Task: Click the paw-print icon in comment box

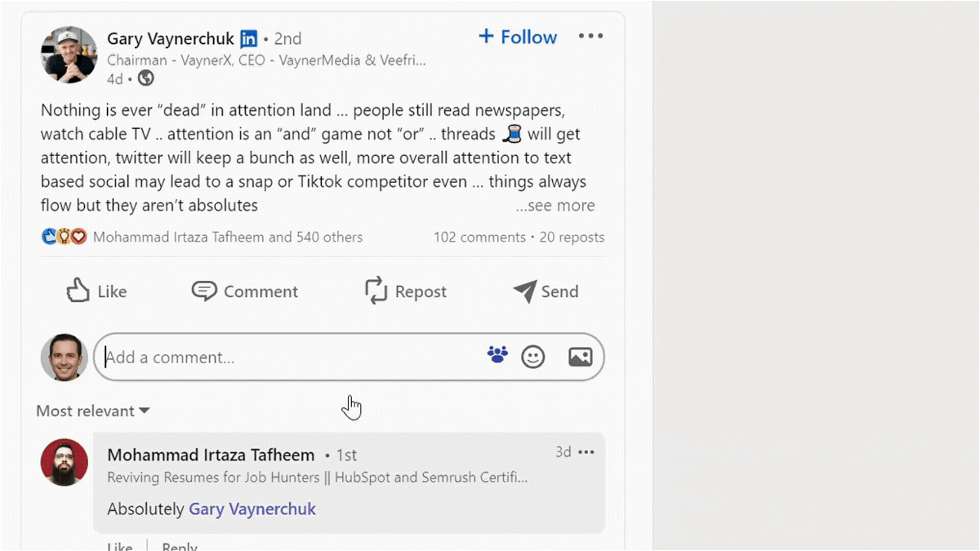Action: click(497, 354)
